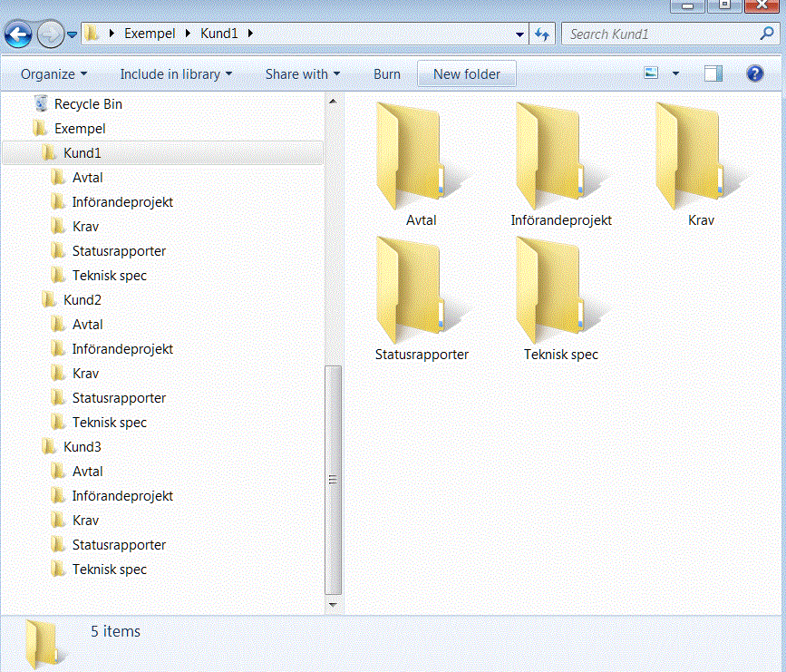Open the recent pages dropdown beside Forward
Viewport: 786px width, 672px height.
click(73, 34)
